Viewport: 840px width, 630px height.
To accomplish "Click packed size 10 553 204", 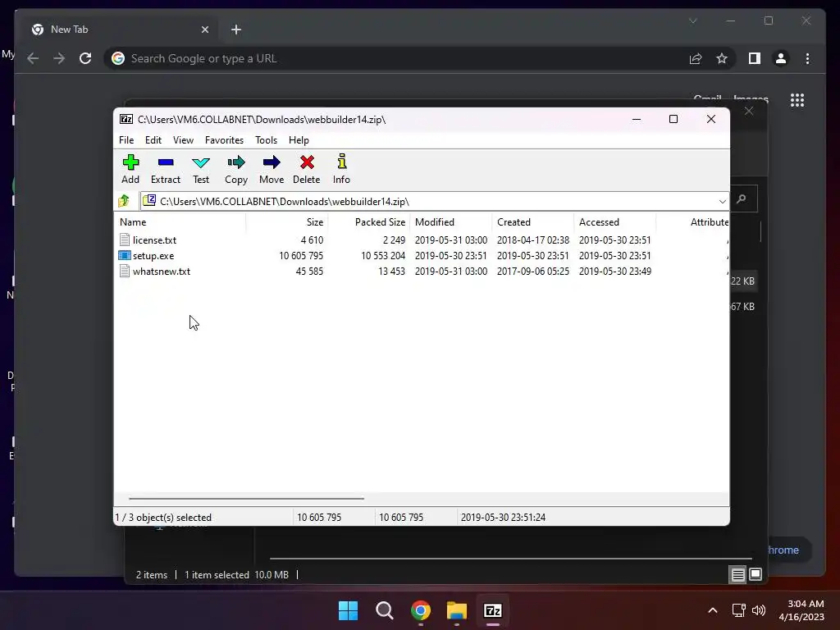I will point(382,256).
